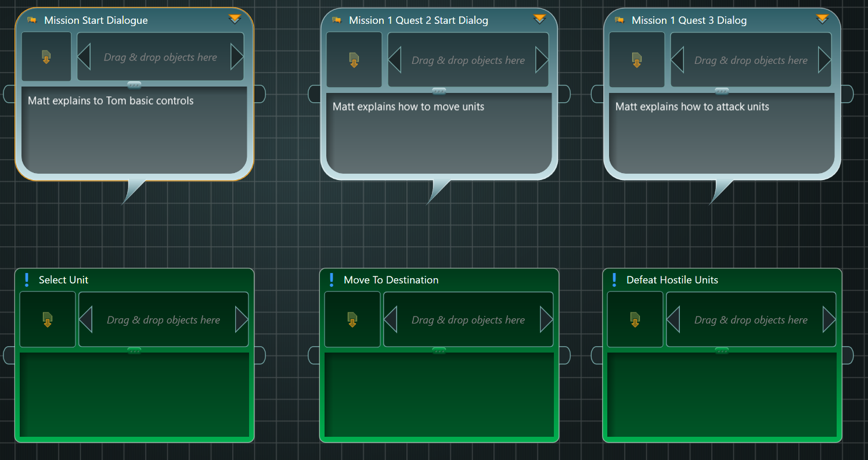Click the green grip handle in Select Unit
This screenshot has height=460, width=868.
pos(134,350)
